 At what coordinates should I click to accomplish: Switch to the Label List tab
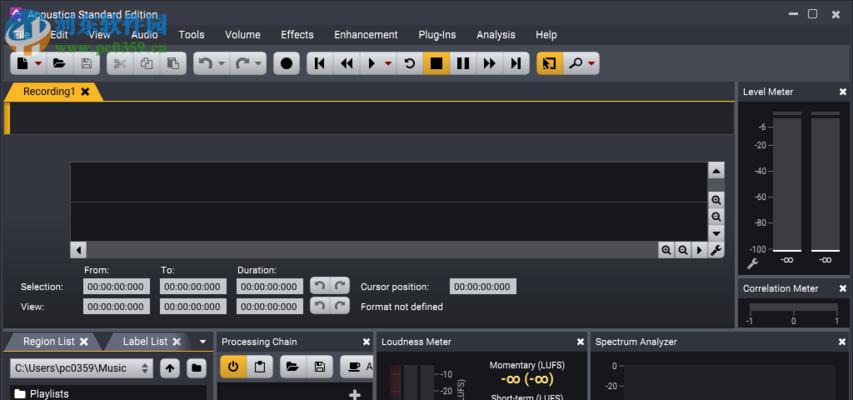[x=145, y=342]
